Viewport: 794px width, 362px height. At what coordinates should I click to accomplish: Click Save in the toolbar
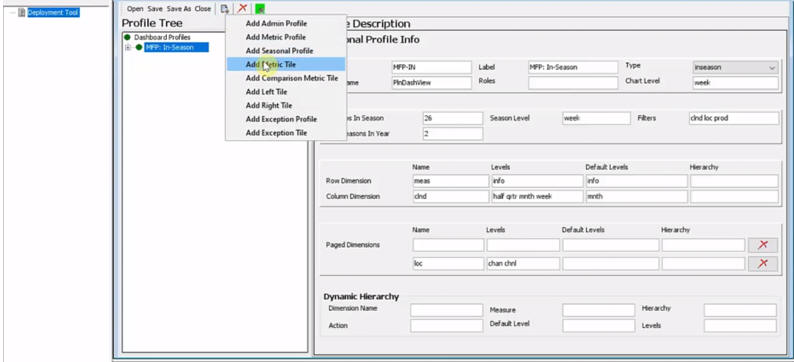[x=155, y=9]
